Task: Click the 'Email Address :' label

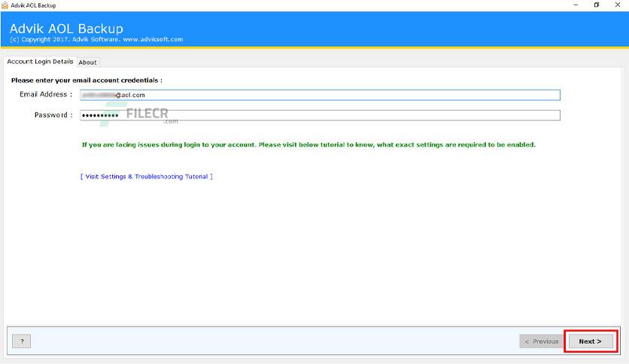Action: coord(46,94)
